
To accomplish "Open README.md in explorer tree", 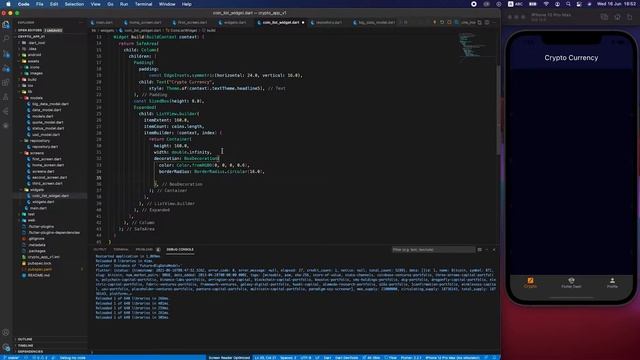I will (38, 276).
